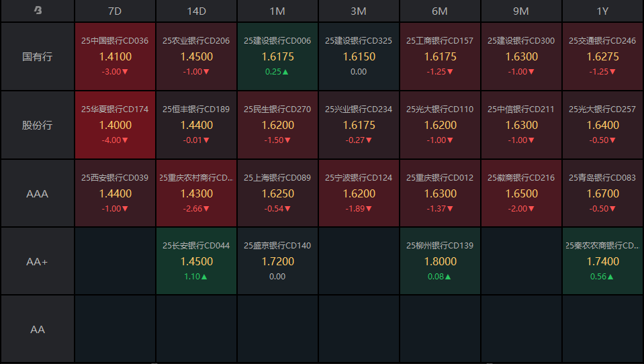
Task: Click the 1.6500 rate of 25徽商银行CD216
Action: (521, 193)
